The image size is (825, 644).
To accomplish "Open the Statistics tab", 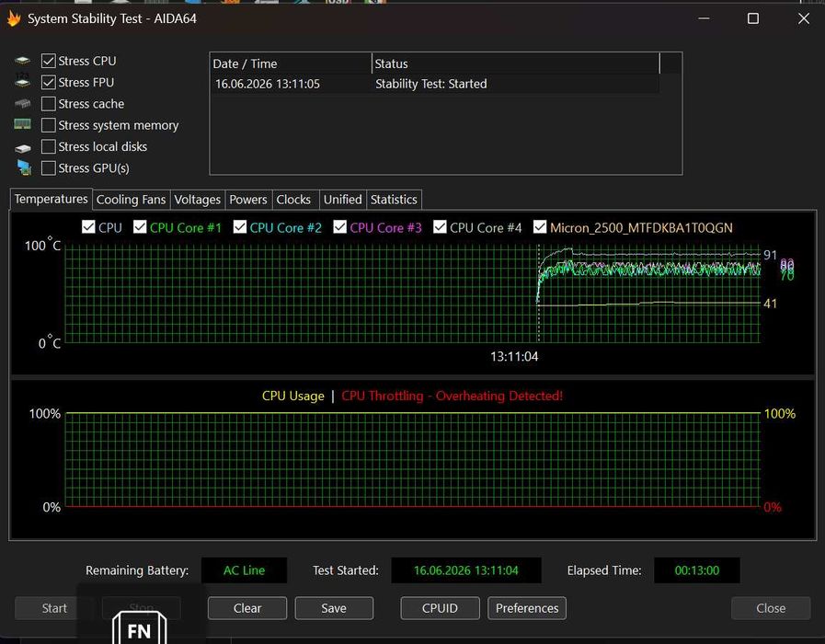I will 394,200.
